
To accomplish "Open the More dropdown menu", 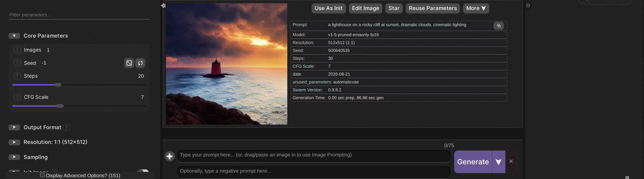I will pos(476,8).
